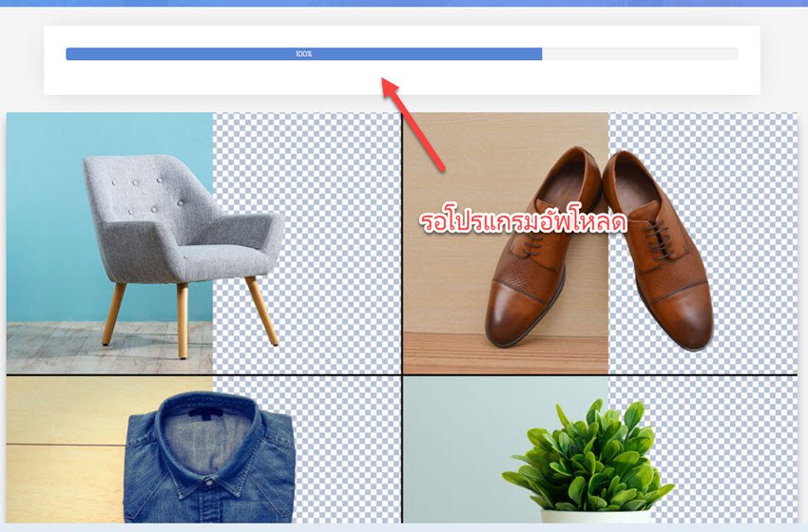The width and height of the screenshot is (808, 532).
Task: Select the brown leather shoes sample image
Action: [600, 243]
